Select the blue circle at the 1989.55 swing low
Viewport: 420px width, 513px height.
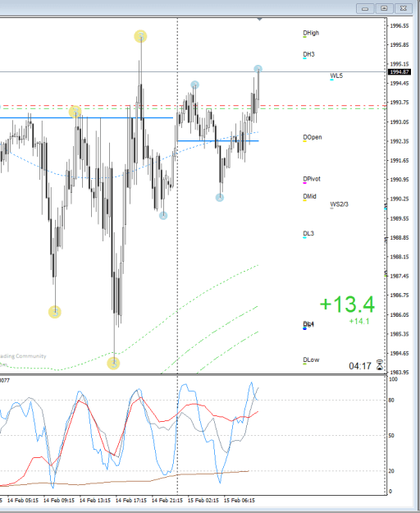[x=163, y=216]
